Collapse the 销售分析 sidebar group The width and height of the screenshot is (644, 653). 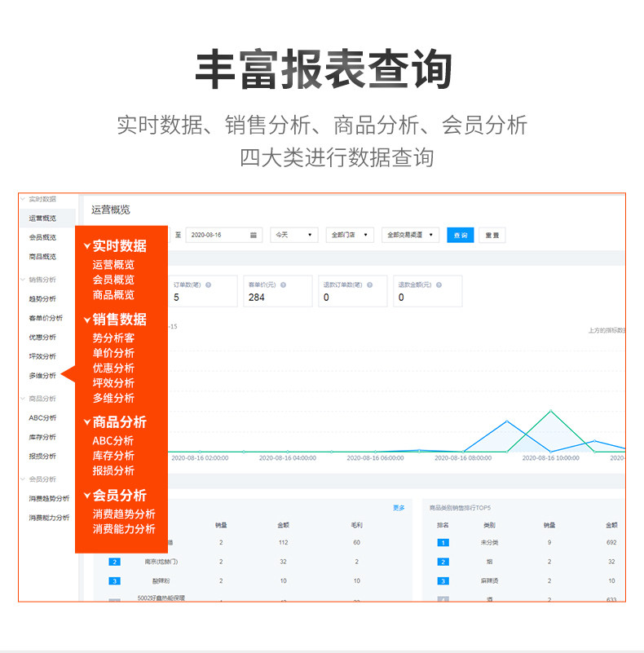coord(23,280)
